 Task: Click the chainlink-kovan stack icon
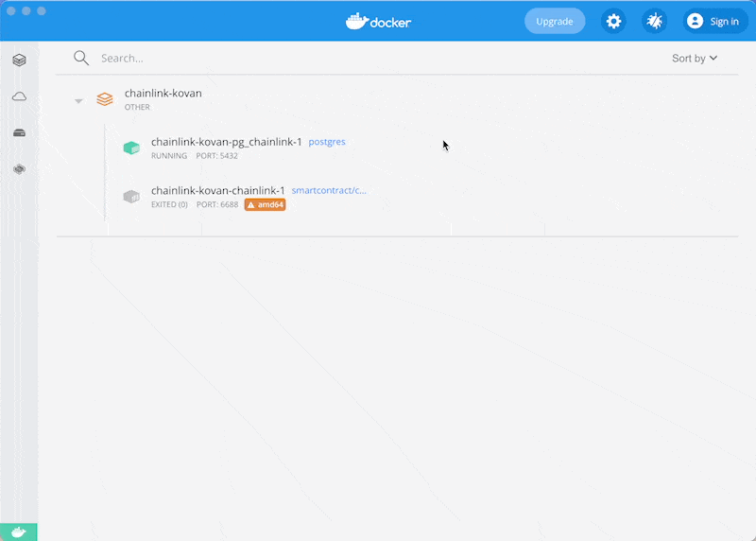pyautogui.click(x=105, y=99)
